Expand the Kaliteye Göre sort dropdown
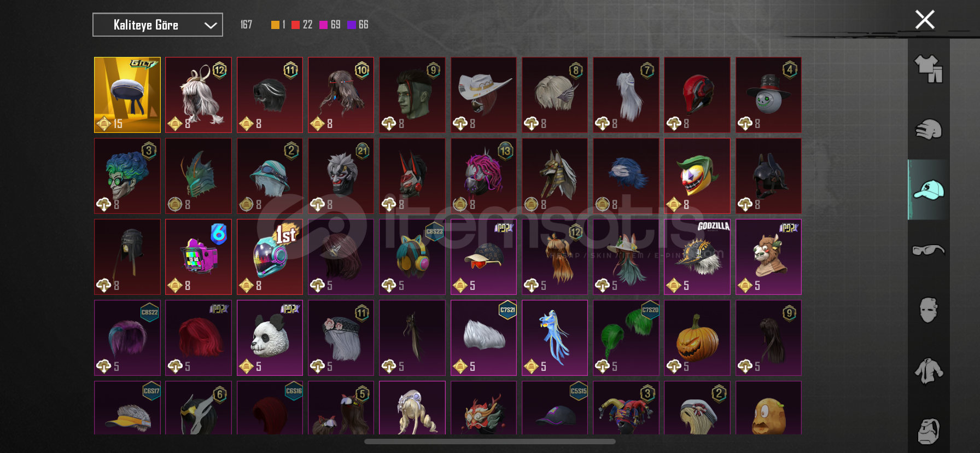Screen dimensions: 980x453 click(157, 25)
